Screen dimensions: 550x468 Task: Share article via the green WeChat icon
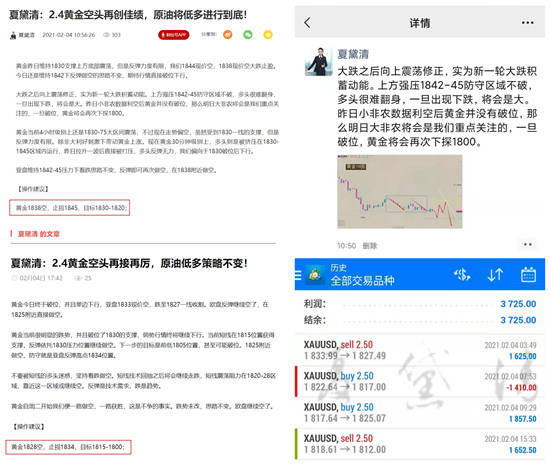coord(248,34)
